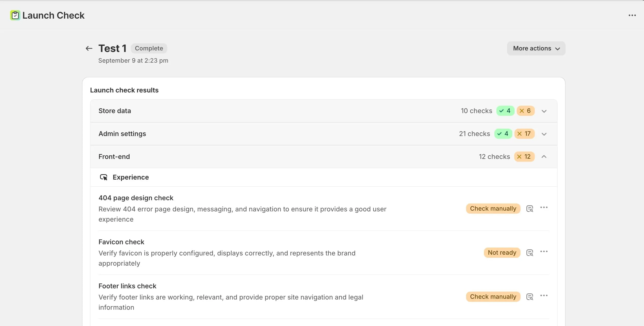Click the back arrow beside Test 1
The image size is (644, 326).
pos(89,48)
